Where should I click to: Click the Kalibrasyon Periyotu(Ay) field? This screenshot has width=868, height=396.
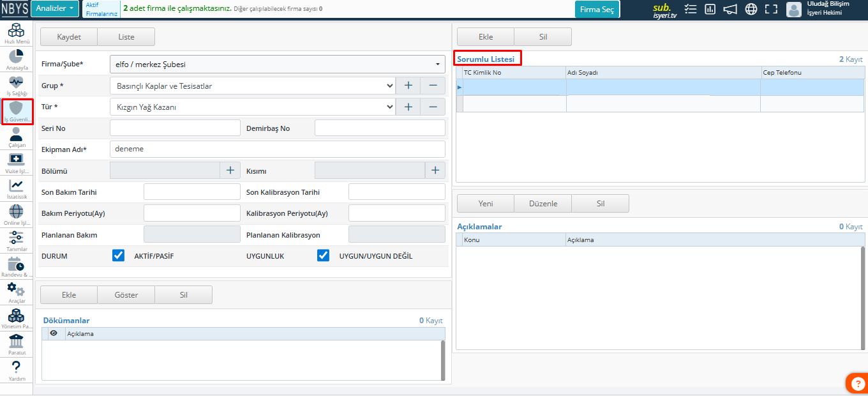tap(397, 213)
